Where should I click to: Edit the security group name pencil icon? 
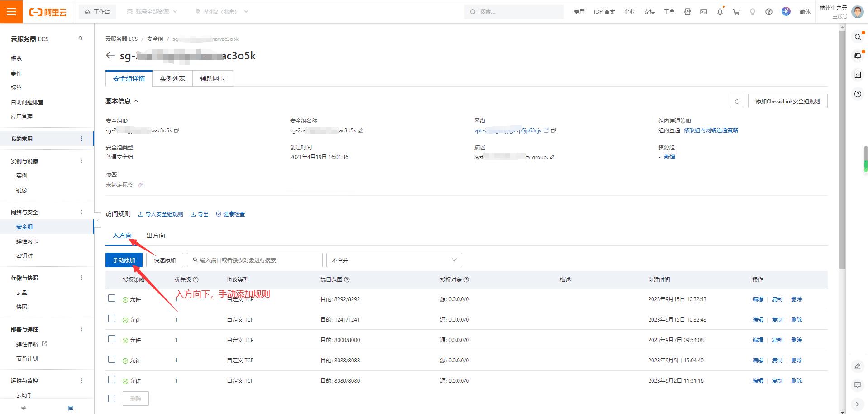pyautogui.click(x=361, y=130)
